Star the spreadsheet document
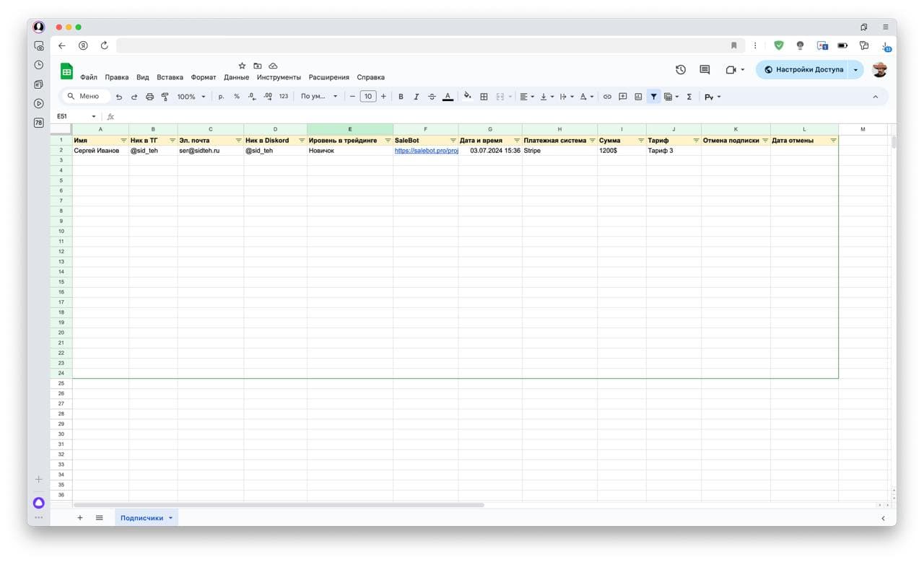 242,66
